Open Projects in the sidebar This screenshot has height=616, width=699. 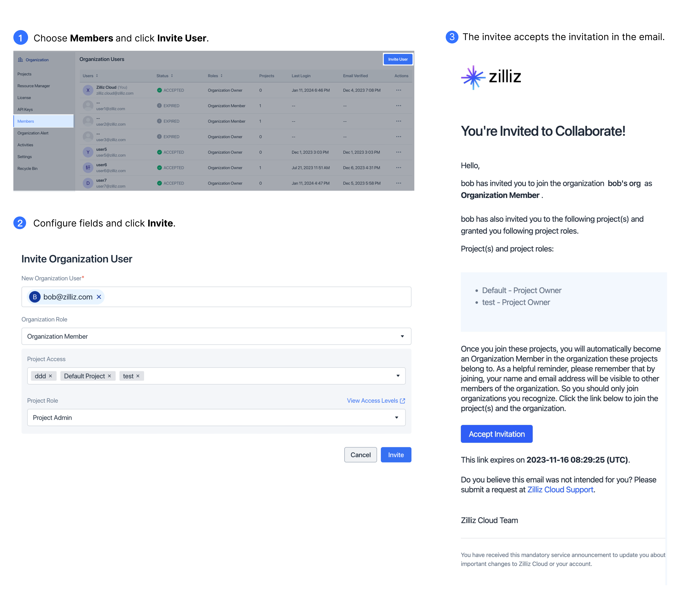[24, 74]
